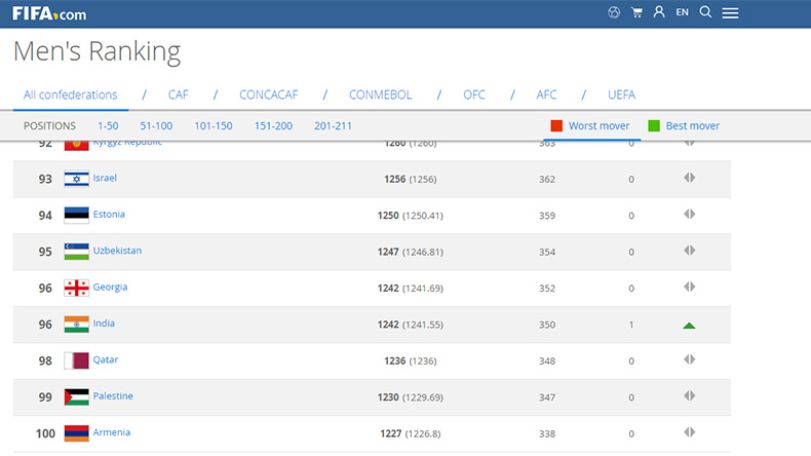811x456 pixels.
Task: Switch to the AFC tab
Action: (546, 95)
